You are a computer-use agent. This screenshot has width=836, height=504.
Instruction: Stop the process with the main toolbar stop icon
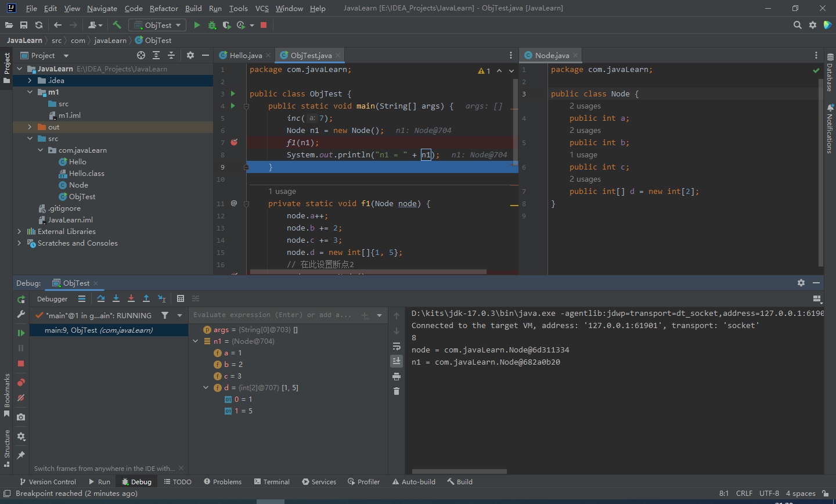[x=264, y=25]
